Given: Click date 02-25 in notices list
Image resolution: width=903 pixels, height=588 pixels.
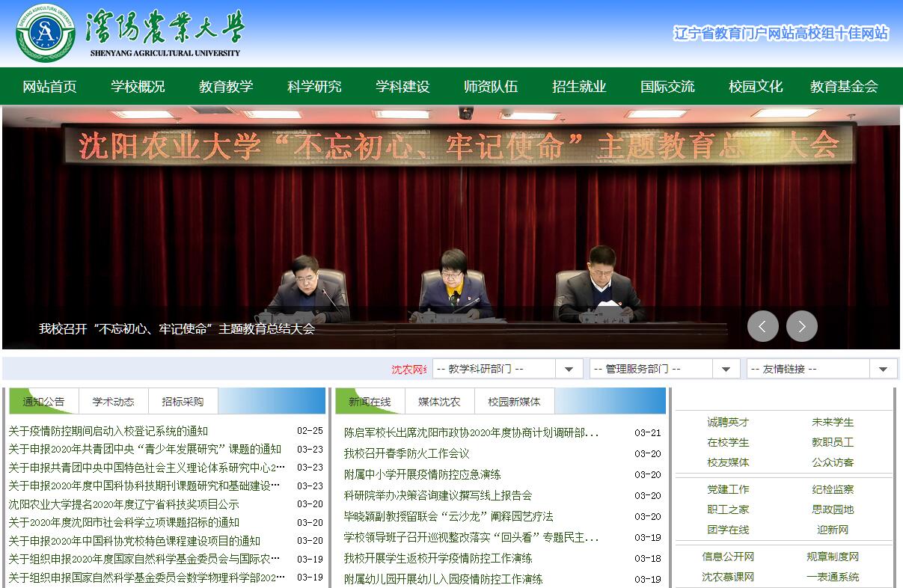Looking at the screenshot, I should pyautogui.click(x=310, y=431).
